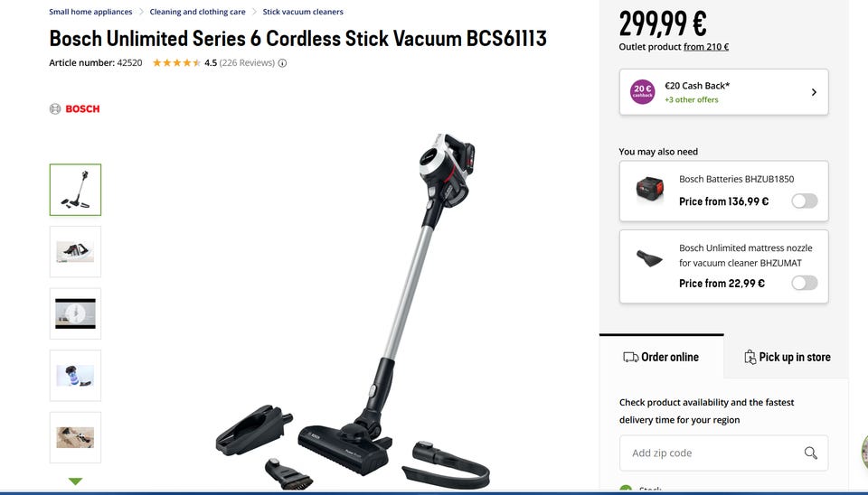This screenshot has height=495, width=868.
Task: Focus the Add zip code field
Action: point(723,453)
